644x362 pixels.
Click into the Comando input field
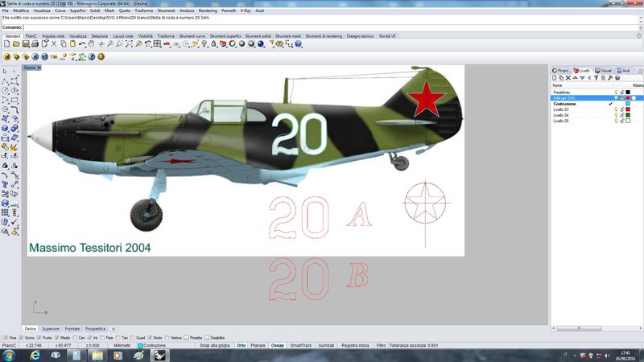[330, 27]
